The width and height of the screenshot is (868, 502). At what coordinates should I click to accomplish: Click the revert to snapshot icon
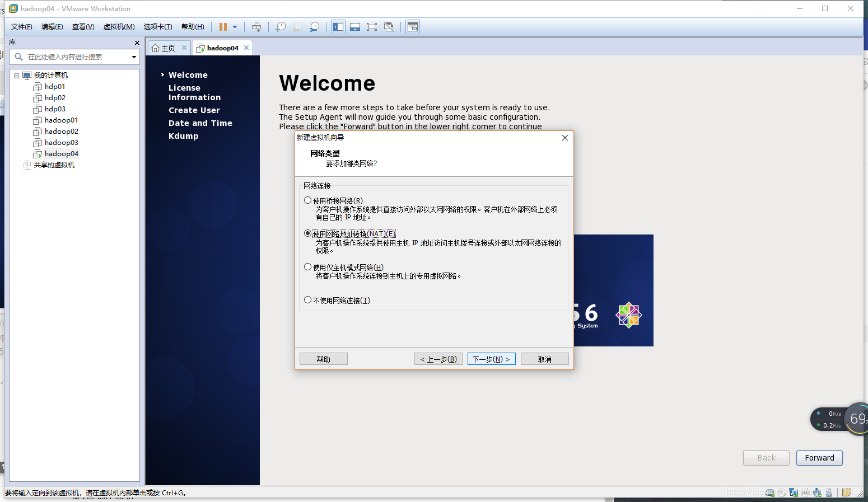(297, 27)
